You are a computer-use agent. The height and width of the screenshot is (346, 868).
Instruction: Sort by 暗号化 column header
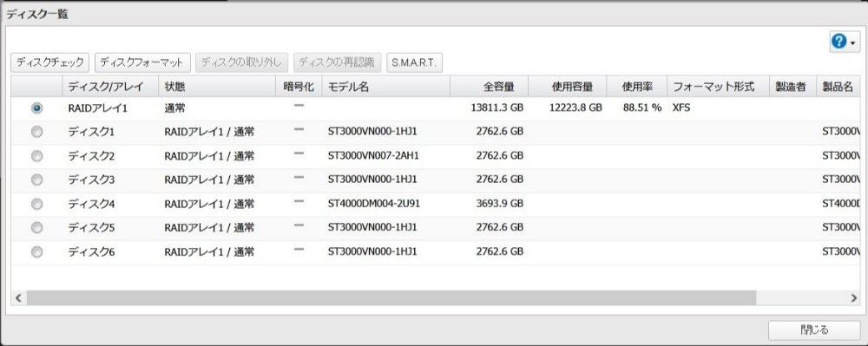pos(299,86)
